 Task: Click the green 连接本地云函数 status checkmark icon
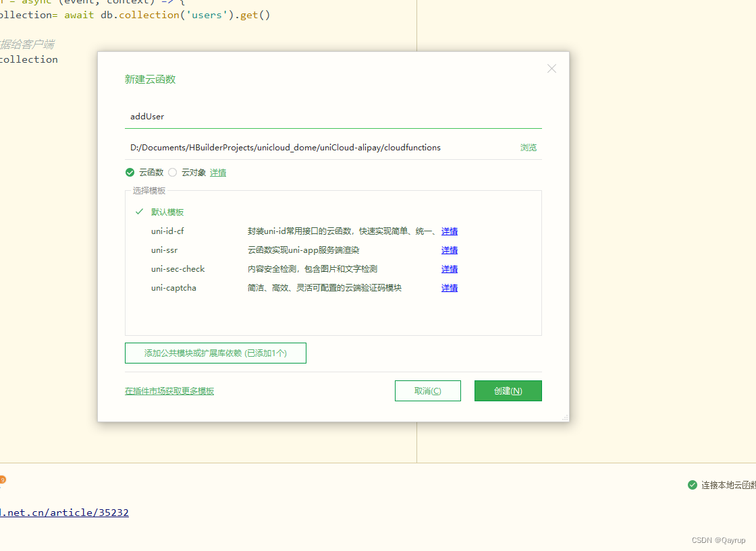[x=693, y=484]
